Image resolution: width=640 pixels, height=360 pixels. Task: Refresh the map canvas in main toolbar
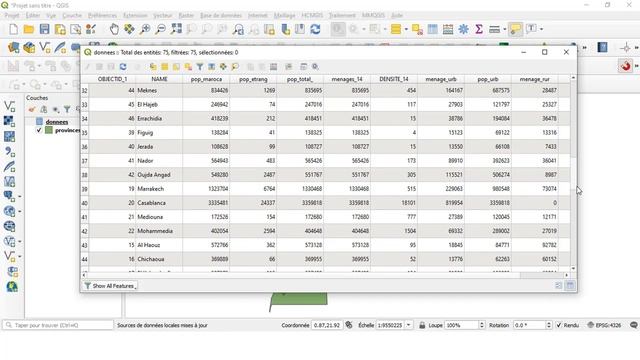(315, 29)
